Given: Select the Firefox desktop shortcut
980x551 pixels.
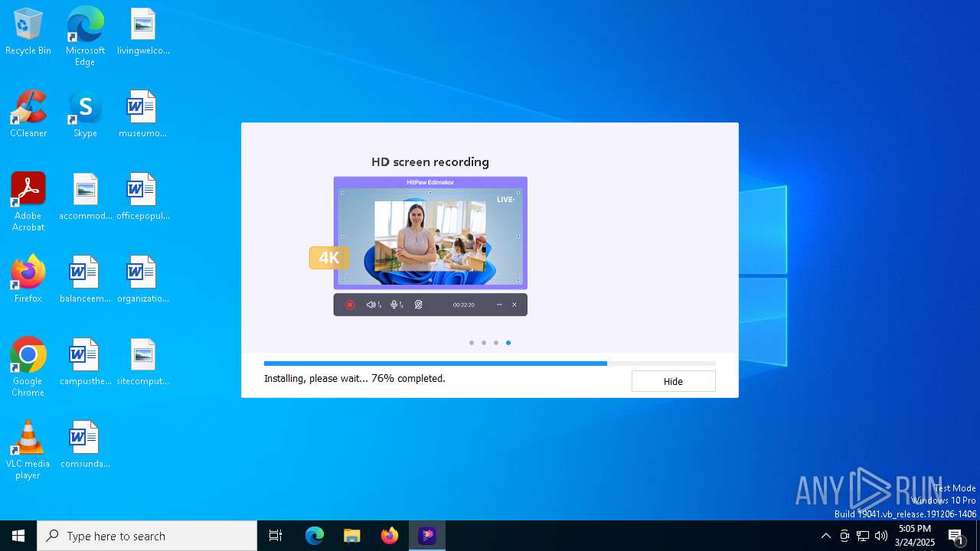Looking at the screenshot, I should coord(28,280).
